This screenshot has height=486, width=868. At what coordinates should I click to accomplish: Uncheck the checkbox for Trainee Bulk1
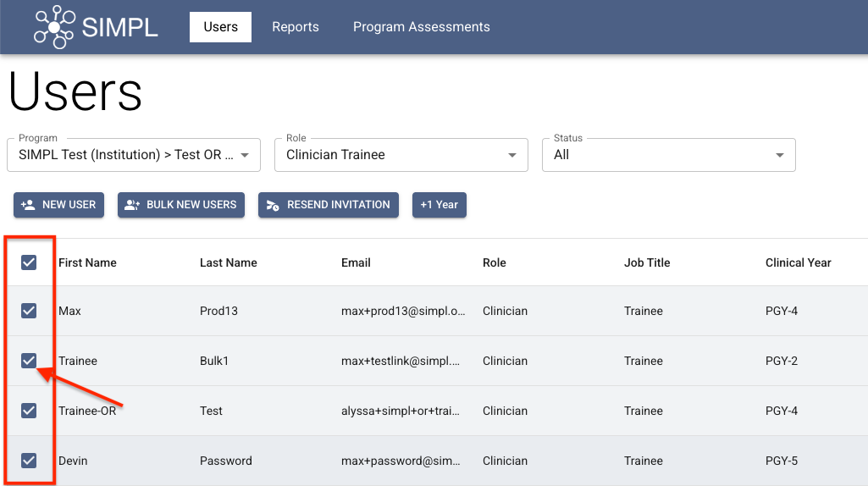point(29,361)
